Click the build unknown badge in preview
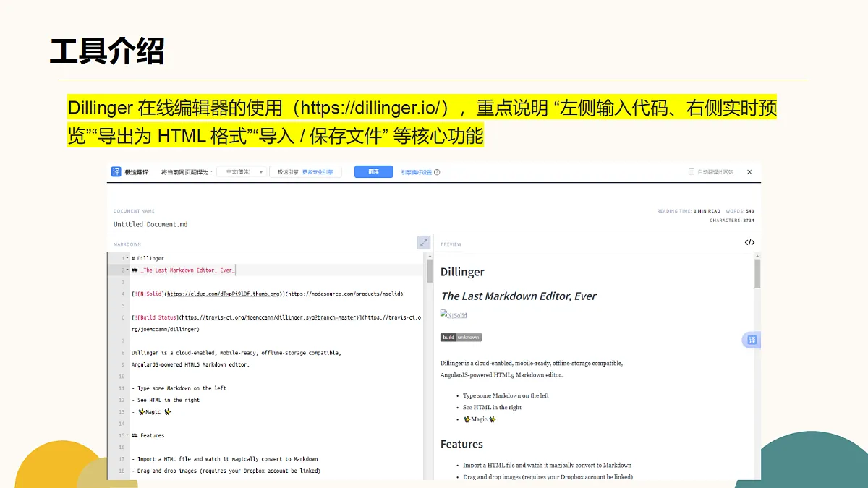 pos(461,338)
